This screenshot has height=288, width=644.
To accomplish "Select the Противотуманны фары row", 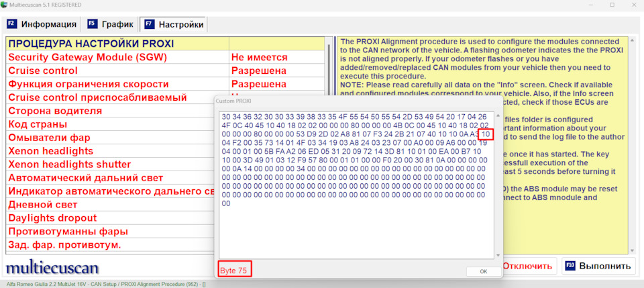I will (111, 232).
